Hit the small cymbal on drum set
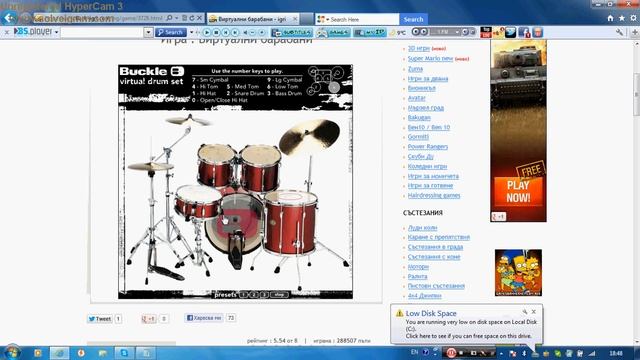Viewport: 640px width, 360px height. point(188,120)
